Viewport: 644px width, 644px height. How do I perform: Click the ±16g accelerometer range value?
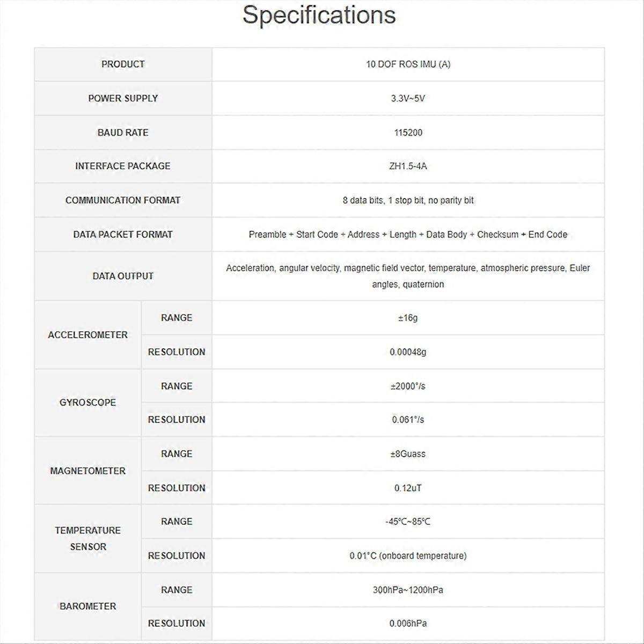pos(408,318)
